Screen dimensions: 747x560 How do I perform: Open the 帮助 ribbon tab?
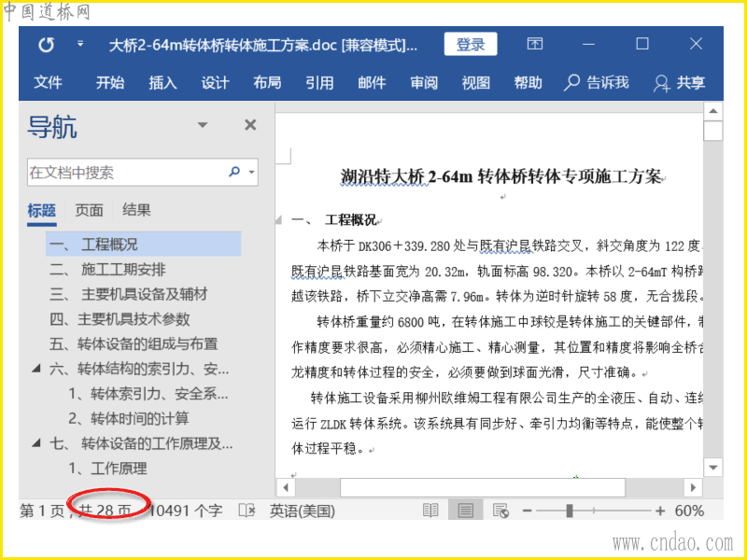tap(528, 82)
